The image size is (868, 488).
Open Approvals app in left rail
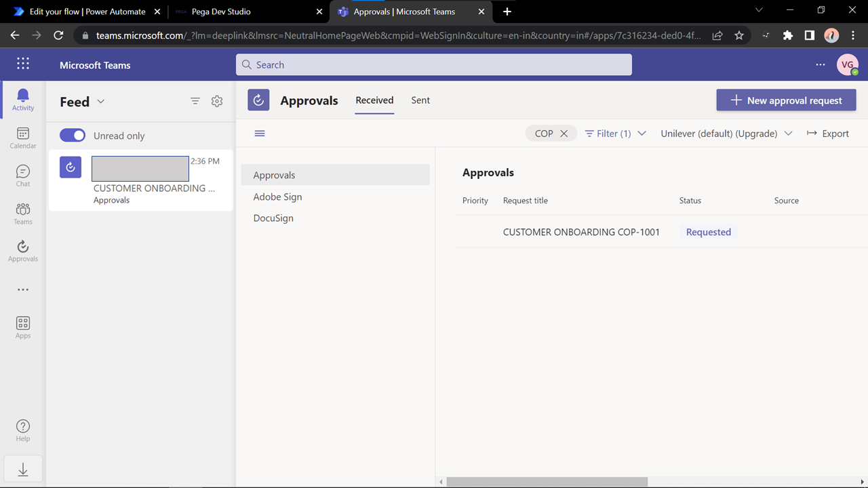(x=23, y=251)
